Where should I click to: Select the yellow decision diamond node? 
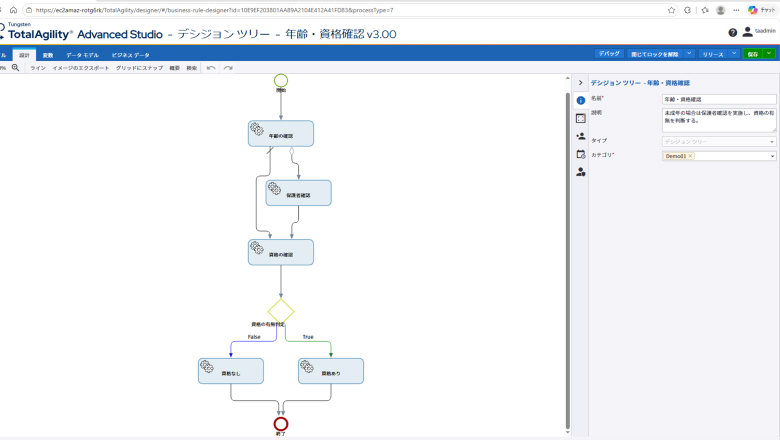[281, 311]
